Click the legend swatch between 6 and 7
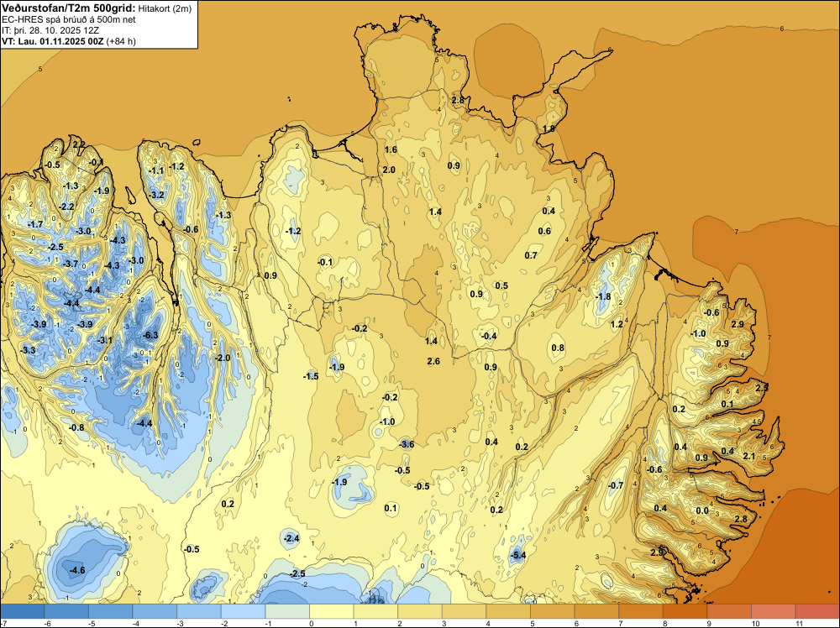Screen dimensions: 840x628 [596, 611]
